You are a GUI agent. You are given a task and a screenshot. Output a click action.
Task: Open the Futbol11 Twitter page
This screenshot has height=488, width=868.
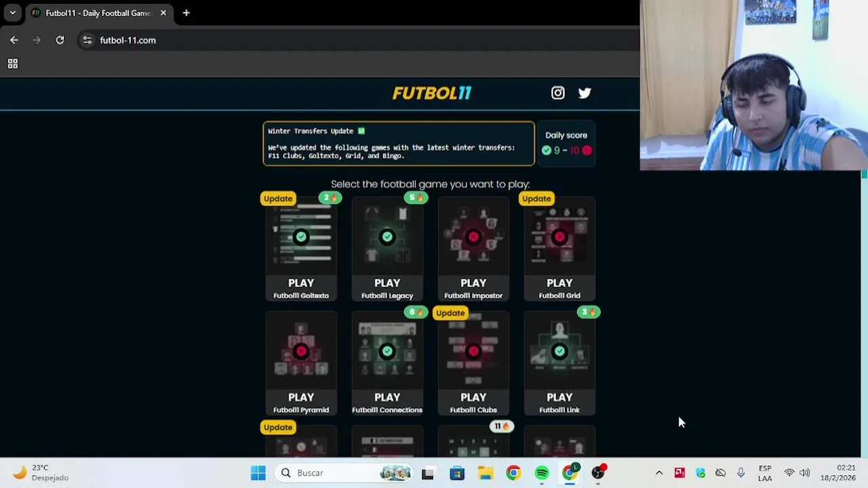585,93
